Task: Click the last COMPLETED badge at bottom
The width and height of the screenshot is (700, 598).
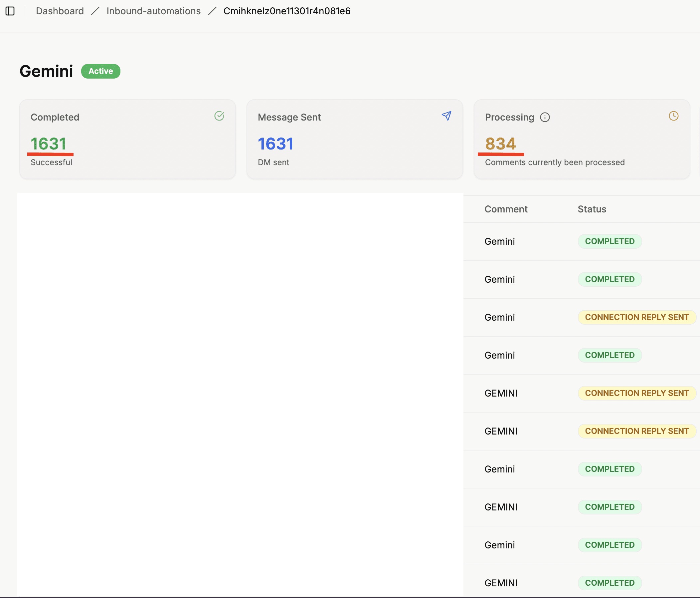Action: tap(610, 583)
